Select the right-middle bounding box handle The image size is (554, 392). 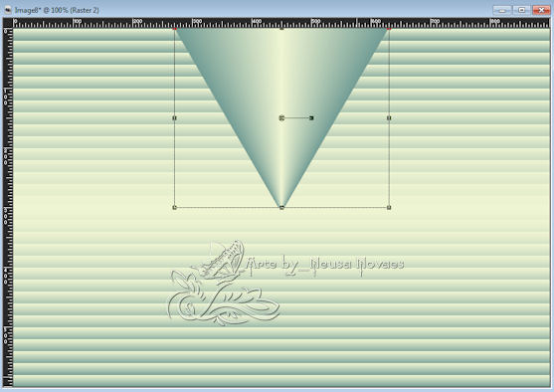(x=389, y=117)
